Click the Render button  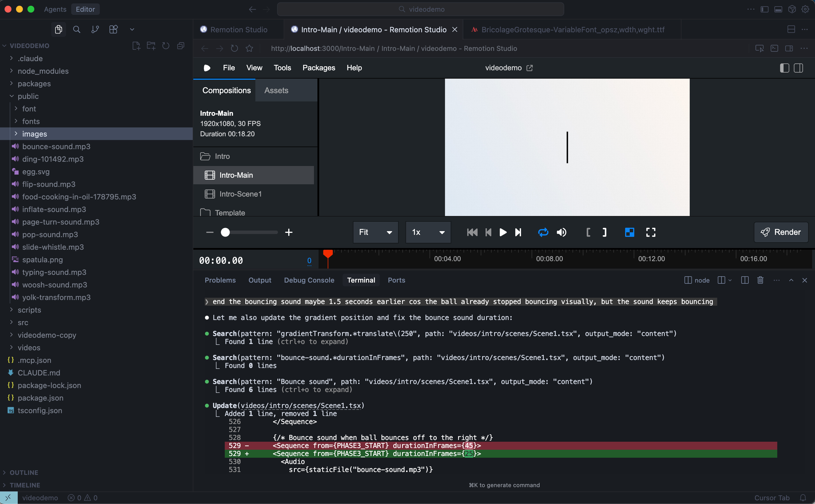[x=780, y=232]
